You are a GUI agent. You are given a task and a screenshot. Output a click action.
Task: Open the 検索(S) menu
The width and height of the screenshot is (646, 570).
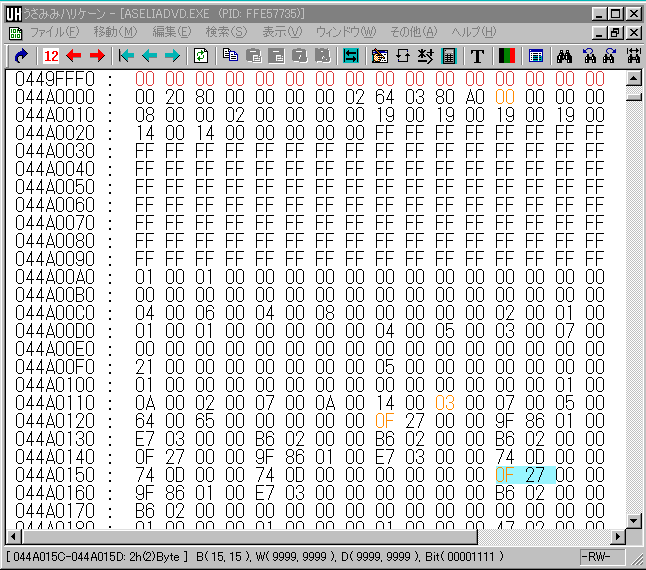225,32
